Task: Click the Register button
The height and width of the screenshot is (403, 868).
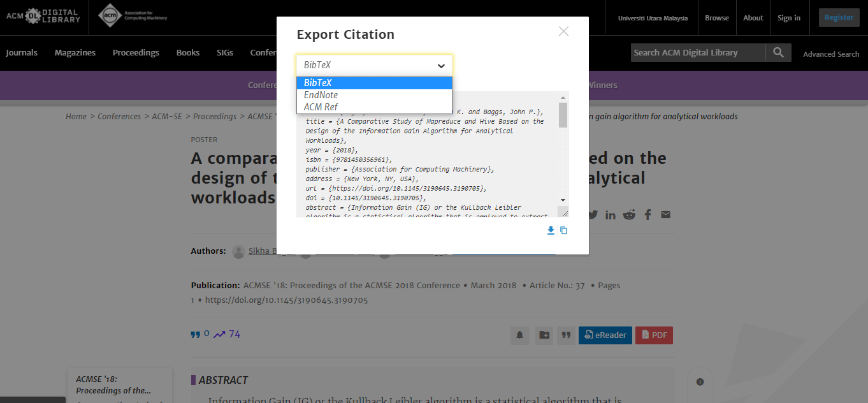Action: click(839, 18)
